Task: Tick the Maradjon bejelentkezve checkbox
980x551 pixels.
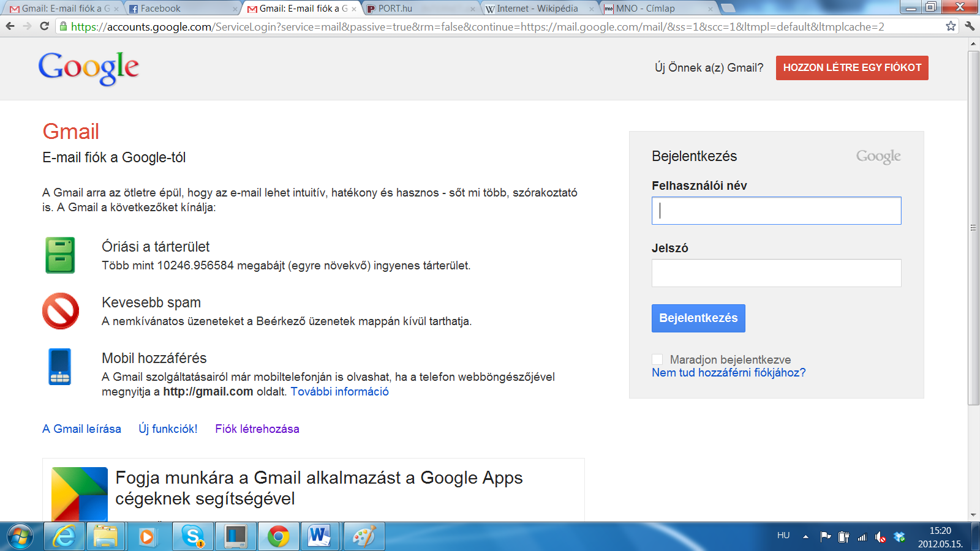Action: [x=657, y=359]
